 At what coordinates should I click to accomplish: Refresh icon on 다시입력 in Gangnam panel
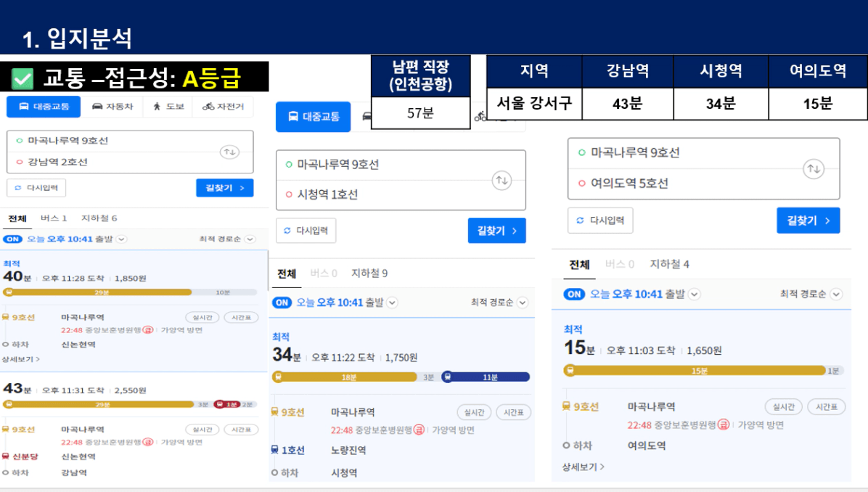click(x=17, y=188)
